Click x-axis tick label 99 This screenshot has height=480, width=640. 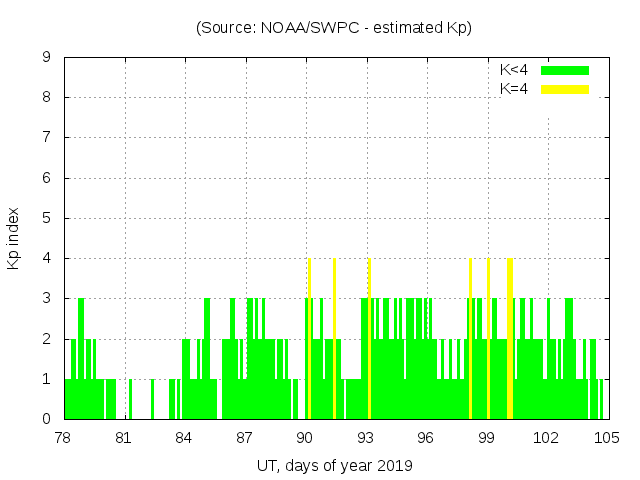486,437
